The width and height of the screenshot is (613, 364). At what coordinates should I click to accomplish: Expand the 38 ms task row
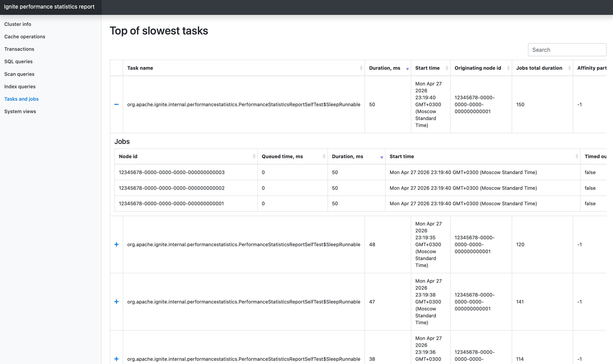click(x=117, y=359)
